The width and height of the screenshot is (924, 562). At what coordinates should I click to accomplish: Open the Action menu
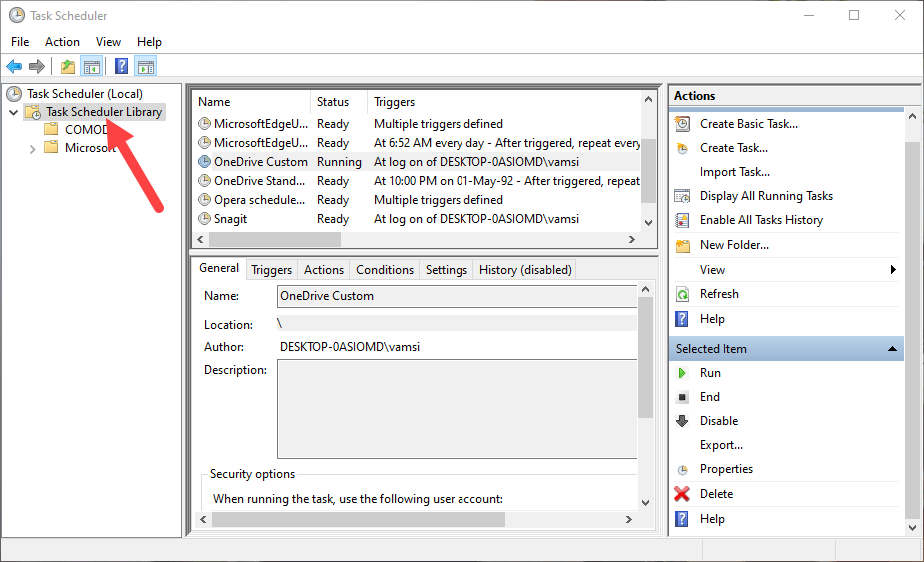62,42
